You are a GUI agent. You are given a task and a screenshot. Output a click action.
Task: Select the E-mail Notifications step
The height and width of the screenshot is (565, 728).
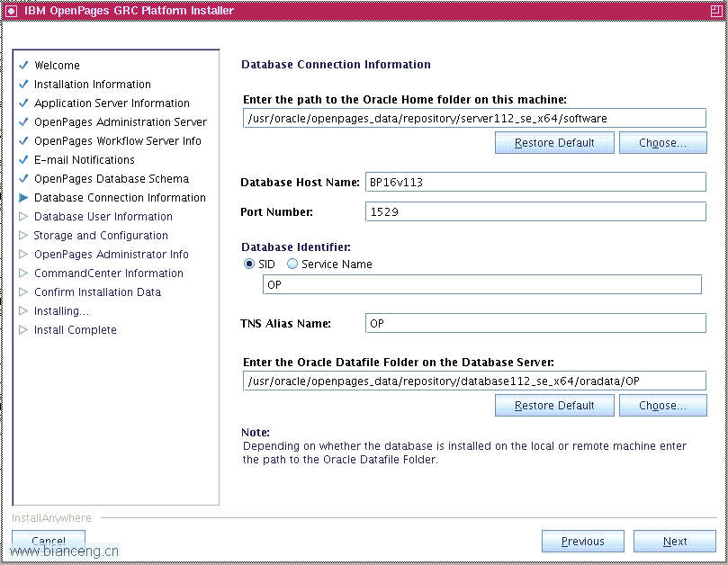85,160
